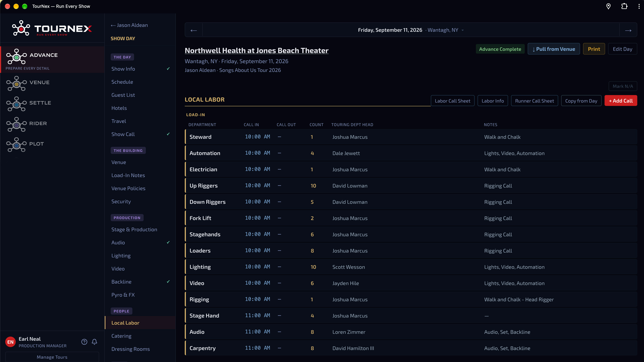Open the Advance module icon
The image size is (644, 362).
tap(16, 56)
